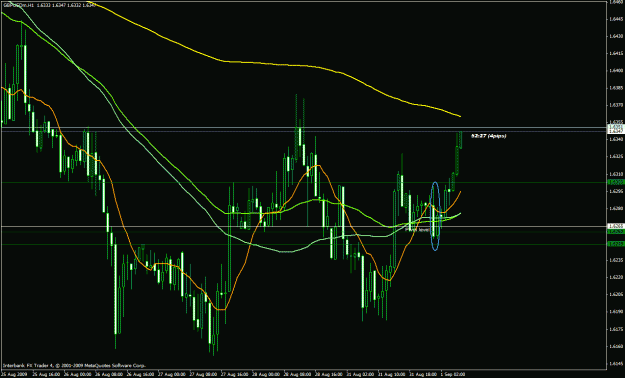Click the 1.6160 price axis label
The width and height of the screenshot is (625, 378).
(616, 346)
